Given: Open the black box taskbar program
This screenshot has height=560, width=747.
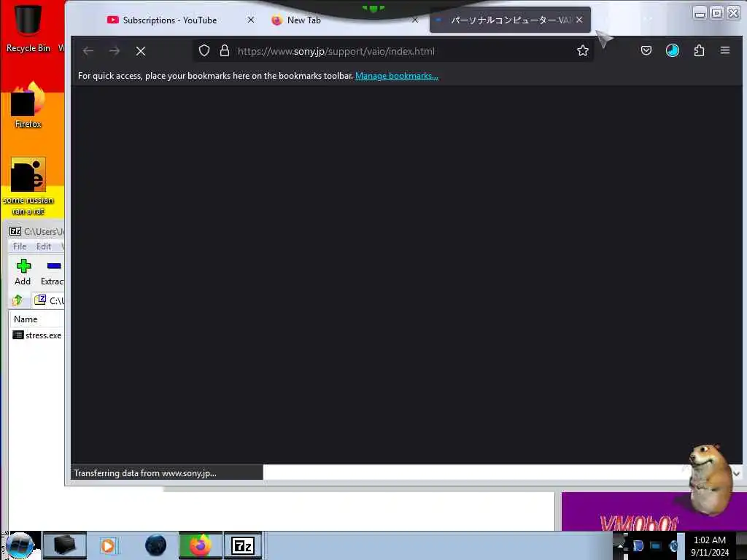Looking at the screenshot, I should tap(65, 545).
